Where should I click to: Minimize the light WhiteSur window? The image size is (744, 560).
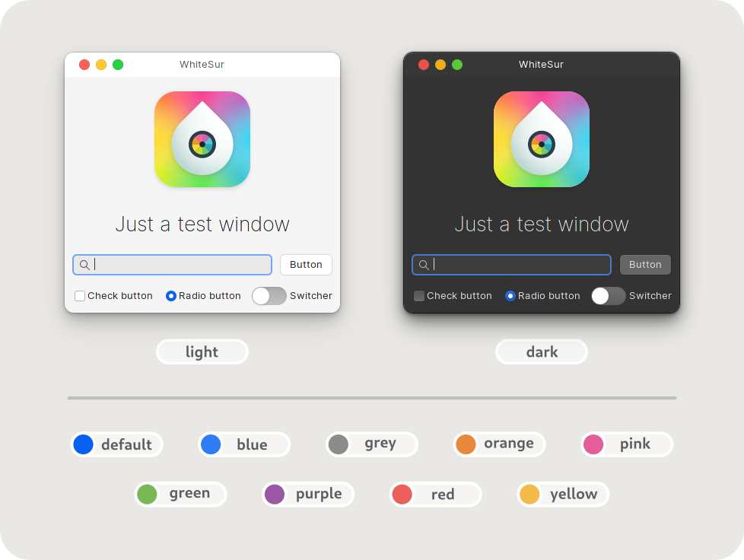pos(101,65)
